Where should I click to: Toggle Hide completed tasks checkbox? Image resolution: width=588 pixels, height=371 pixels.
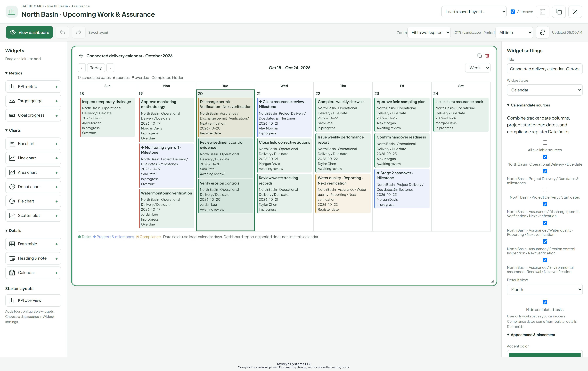coord(545,302)
